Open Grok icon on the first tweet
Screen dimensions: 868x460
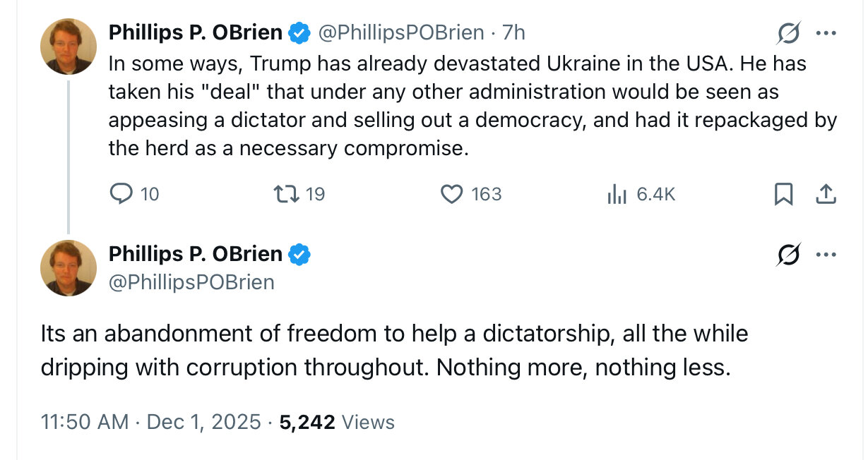pos(788,33)
